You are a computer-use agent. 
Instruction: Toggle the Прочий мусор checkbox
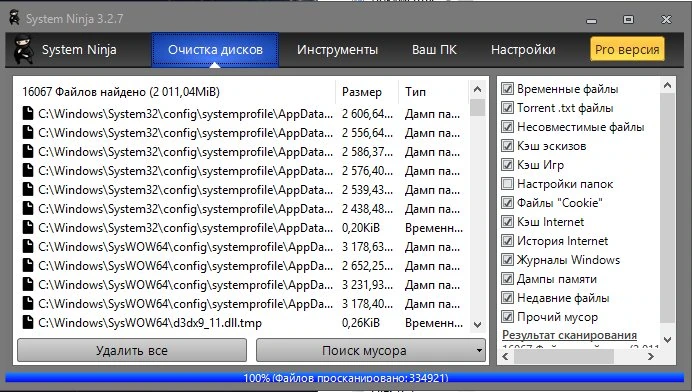point(508,317)
